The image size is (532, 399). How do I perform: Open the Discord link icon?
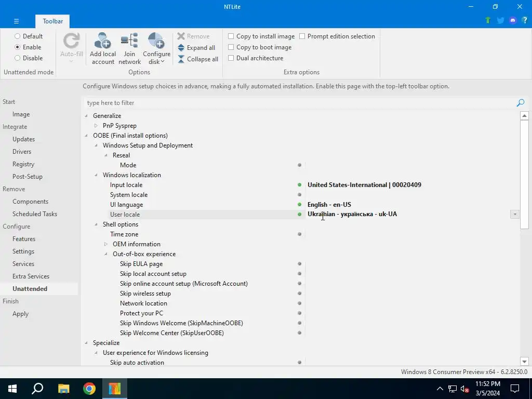[x=513, y=20]
